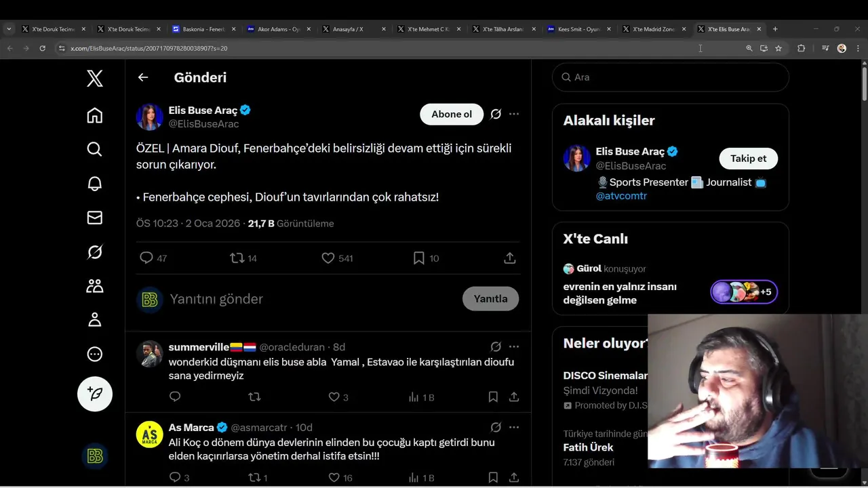Open browser extensions puzzle icon

tap(801, 48)
